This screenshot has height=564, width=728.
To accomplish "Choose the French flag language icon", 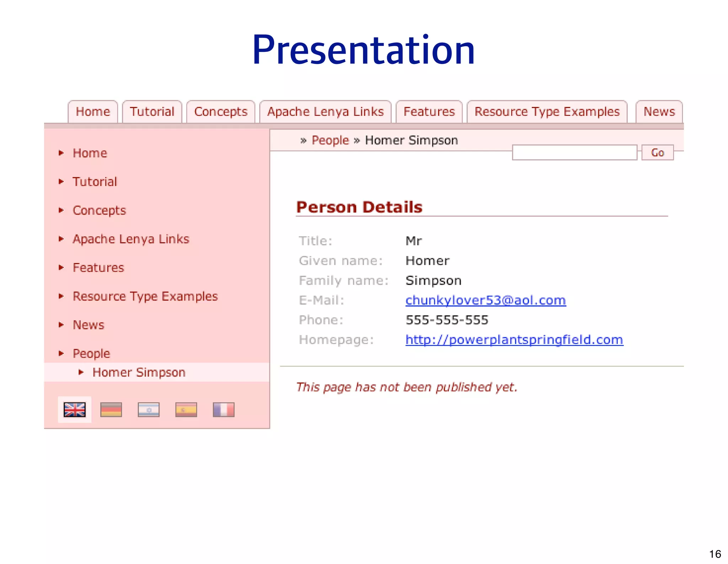I will tap(224, 410).
